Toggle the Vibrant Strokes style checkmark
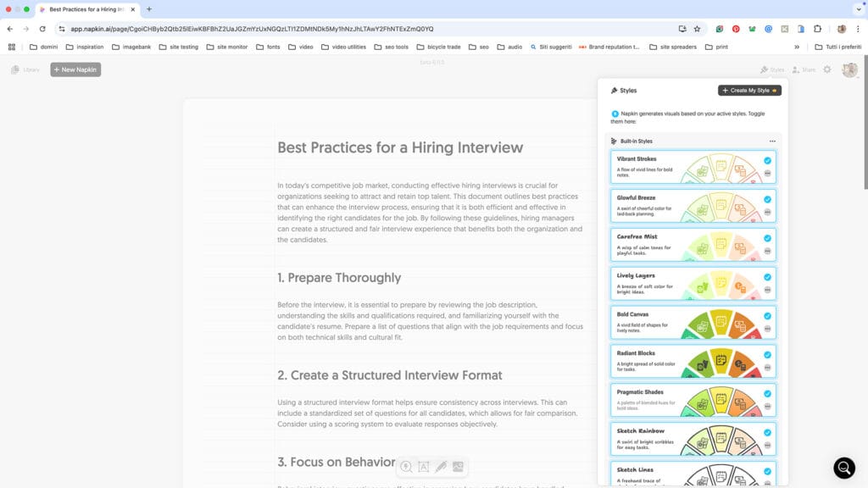Screen dimensions: 868x488 (x=767, y=160)
